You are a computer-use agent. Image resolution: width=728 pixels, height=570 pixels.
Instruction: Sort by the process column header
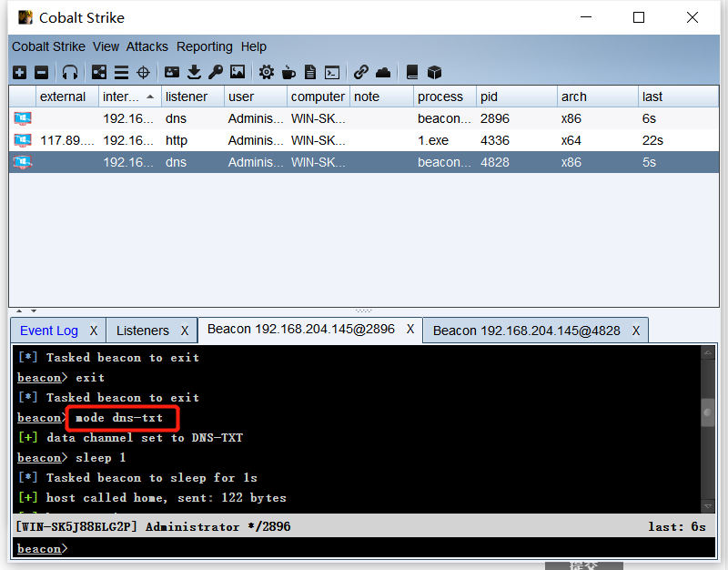pos(444,97)
